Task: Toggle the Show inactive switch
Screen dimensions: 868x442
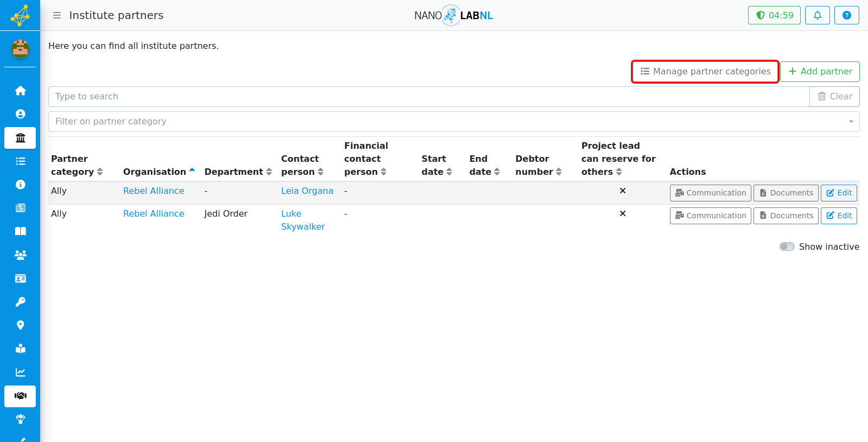Action: (787, 247)
